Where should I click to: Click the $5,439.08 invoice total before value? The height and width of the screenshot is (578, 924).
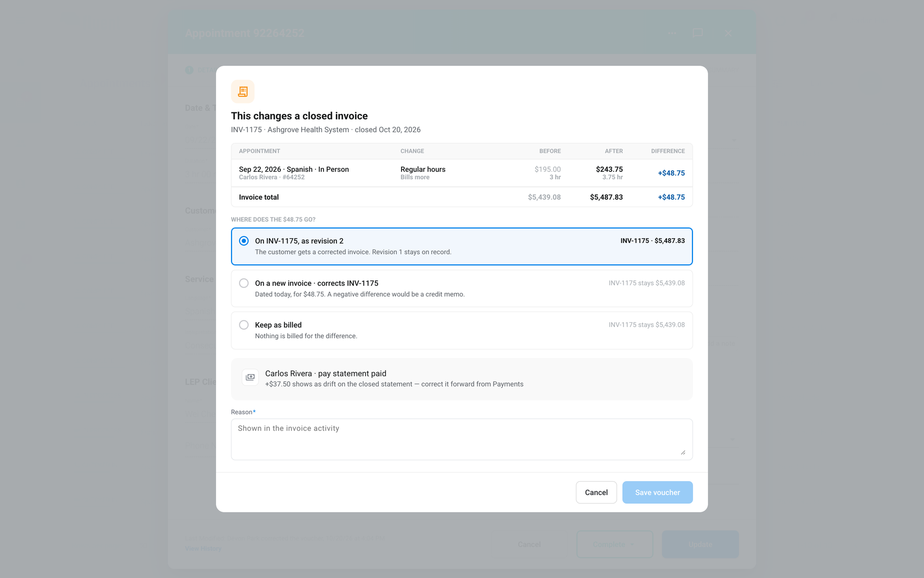pos(544,197)
